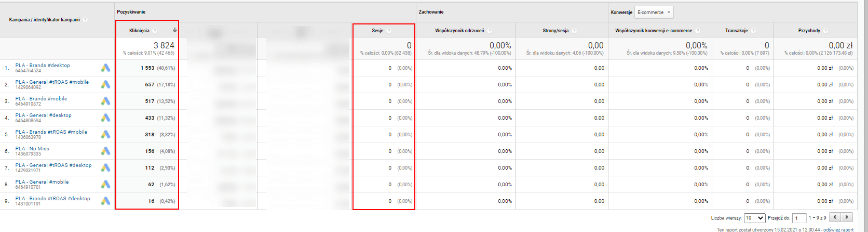Click the odśwież raport link
868x232 pixels.
click(x=838, y=229)
